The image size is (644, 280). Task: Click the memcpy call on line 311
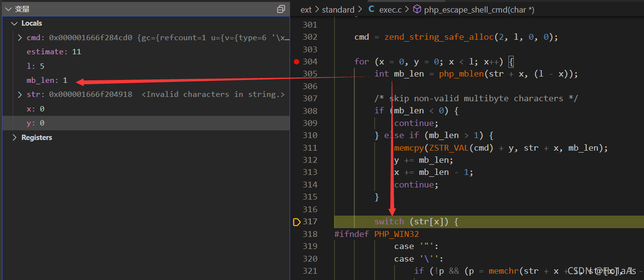click(409, 148)
